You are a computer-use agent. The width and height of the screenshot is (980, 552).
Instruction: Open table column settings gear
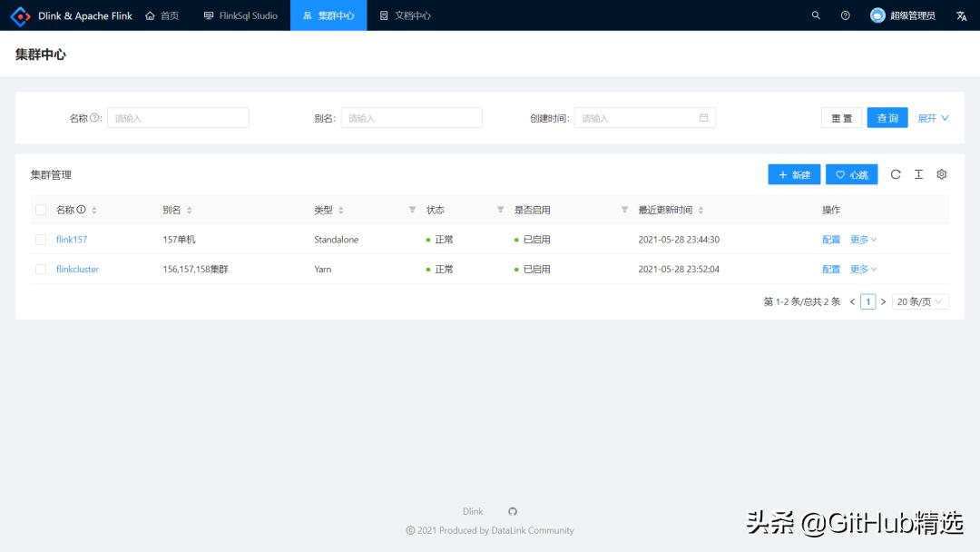click(x=942, y=174)
